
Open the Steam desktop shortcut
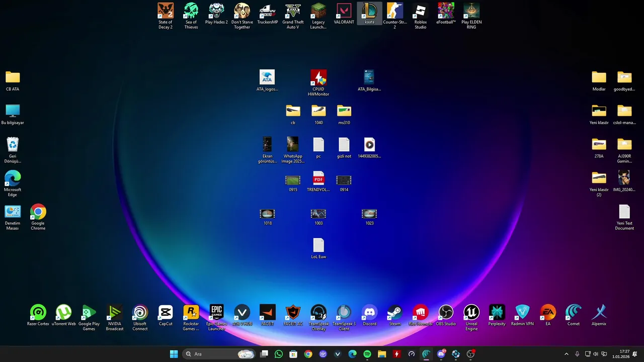[395, 316]
